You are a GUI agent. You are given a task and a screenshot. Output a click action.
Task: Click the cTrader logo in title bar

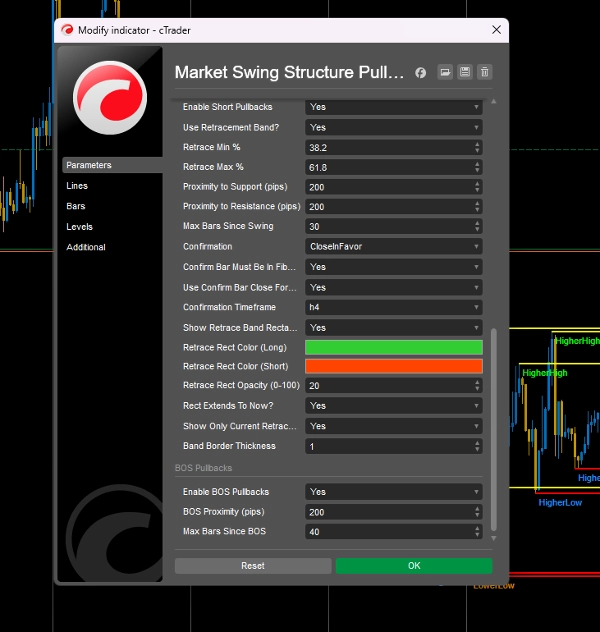(67, 30)
